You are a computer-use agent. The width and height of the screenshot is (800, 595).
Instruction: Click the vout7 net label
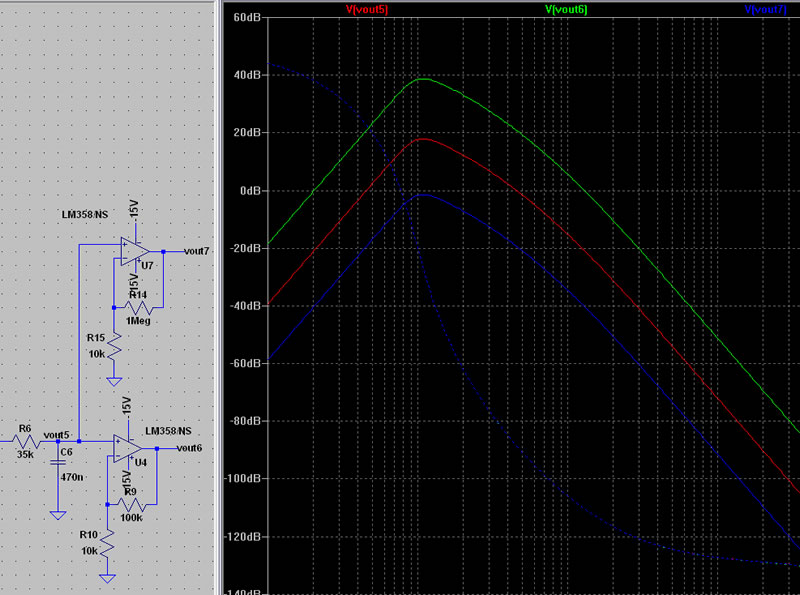pos(196,251)
